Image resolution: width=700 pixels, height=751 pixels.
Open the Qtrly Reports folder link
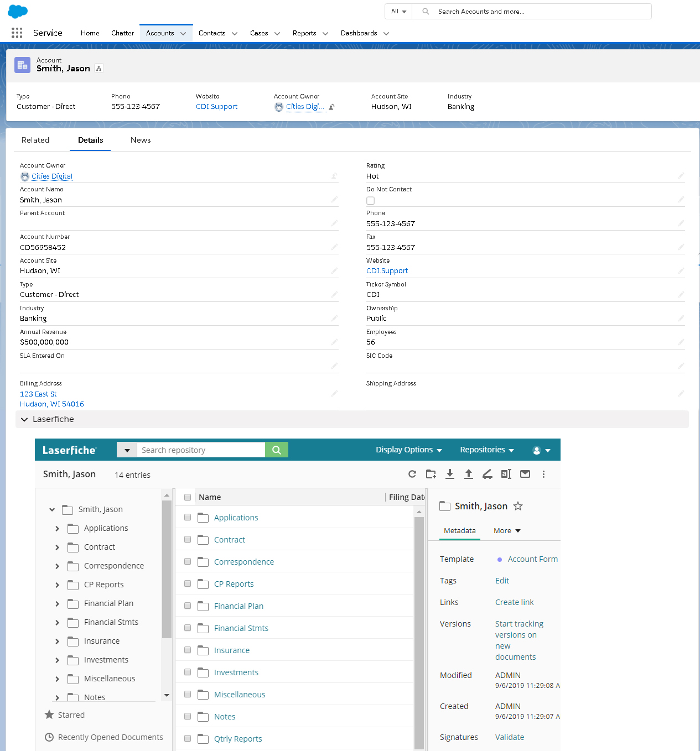pos(238,739)
